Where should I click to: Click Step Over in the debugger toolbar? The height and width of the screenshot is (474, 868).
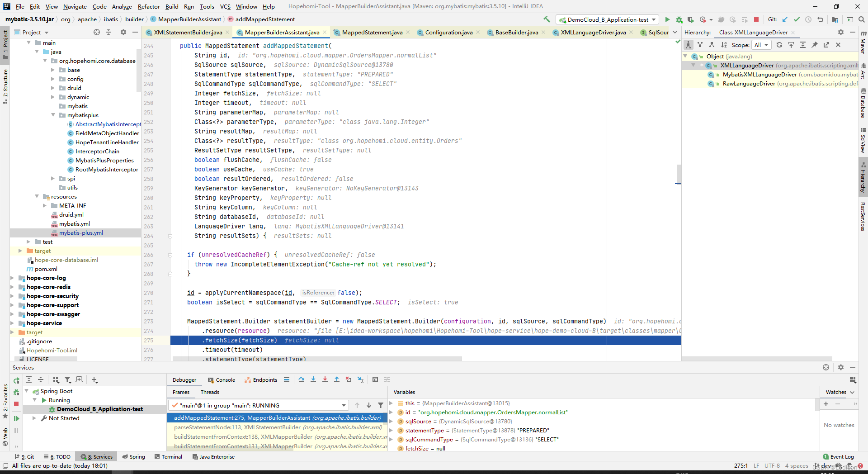(302, 380)
